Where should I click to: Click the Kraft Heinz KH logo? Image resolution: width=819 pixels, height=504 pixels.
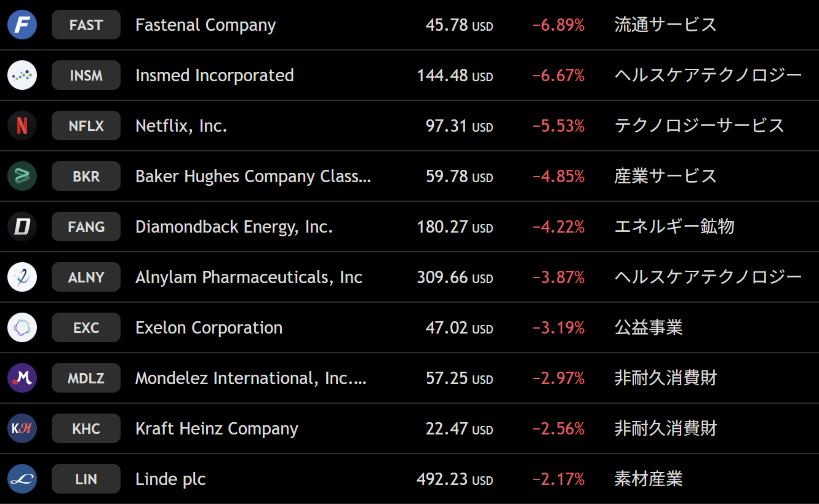[x=22, y=429]
